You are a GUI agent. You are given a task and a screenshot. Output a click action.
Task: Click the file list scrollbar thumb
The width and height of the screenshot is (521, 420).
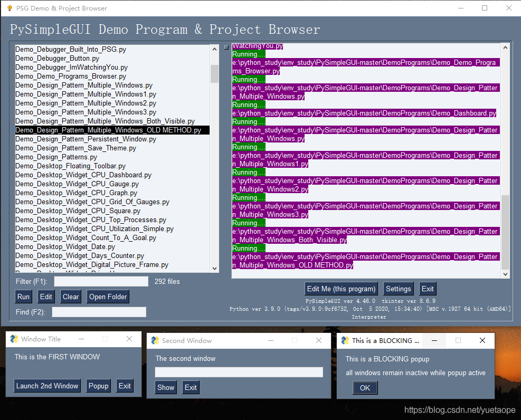coord(215,74)
